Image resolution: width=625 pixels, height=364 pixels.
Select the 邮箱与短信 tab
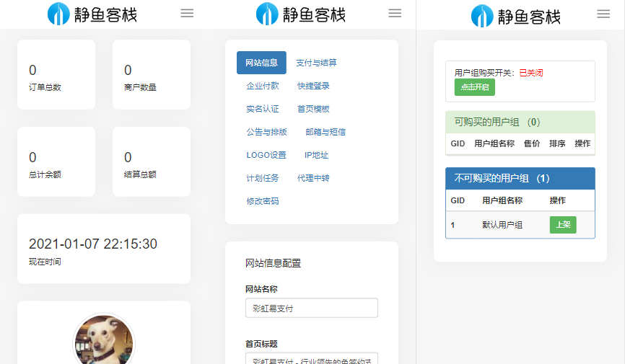pos(325,132)
